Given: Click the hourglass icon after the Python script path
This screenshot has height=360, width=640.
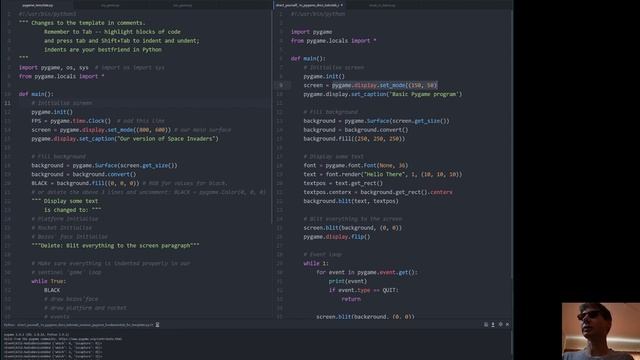Looking at the screenshot, I should click(158, 325).
